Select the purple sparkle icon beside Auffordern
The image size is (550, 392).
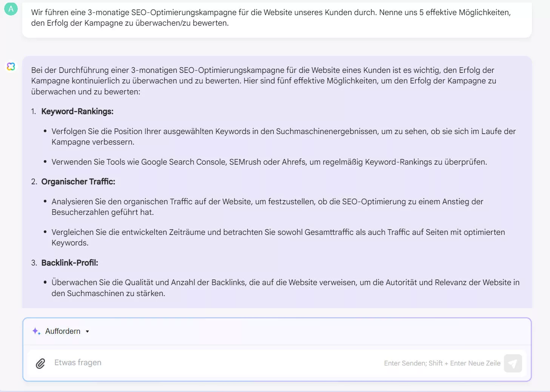click(x=36, y=331)
